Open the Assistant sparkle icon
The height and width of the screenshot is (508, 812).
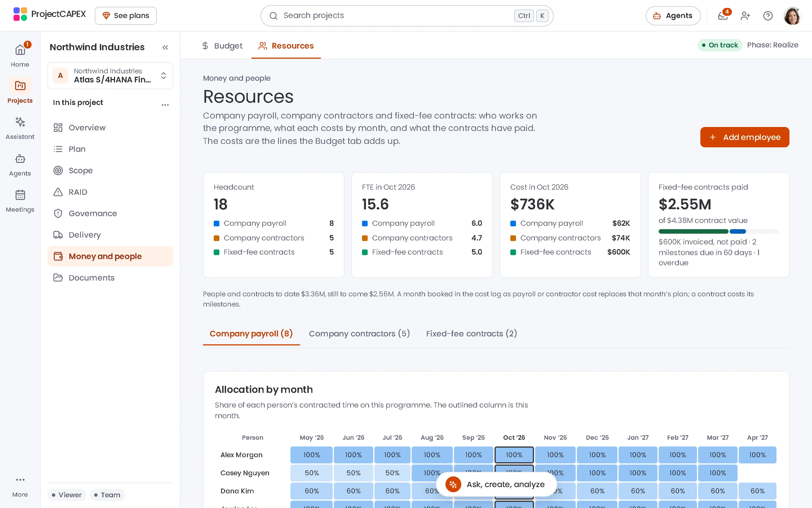point(20,122)
